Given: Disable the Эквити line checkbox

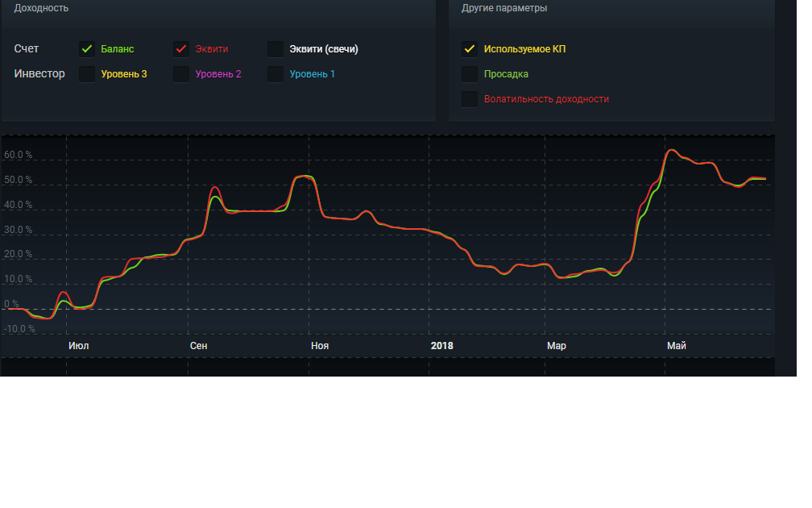Looking at the screenshot, I should pyautogui.click(x=181, y=49).
